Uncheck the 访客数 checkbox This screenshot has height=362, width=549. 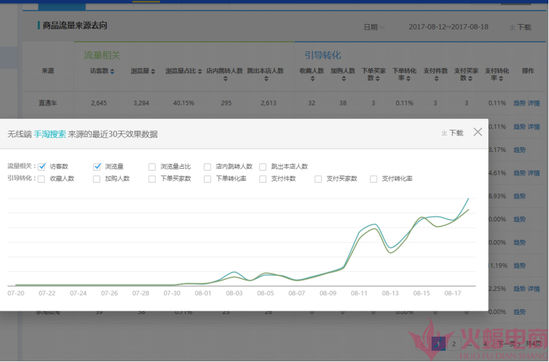(x=42, y=166)
